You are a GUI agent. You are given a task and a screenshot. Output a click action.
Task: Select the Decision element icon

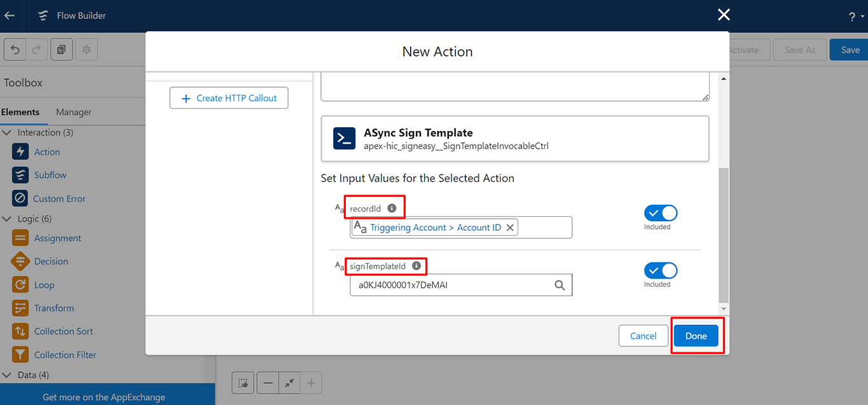point(20,261)
